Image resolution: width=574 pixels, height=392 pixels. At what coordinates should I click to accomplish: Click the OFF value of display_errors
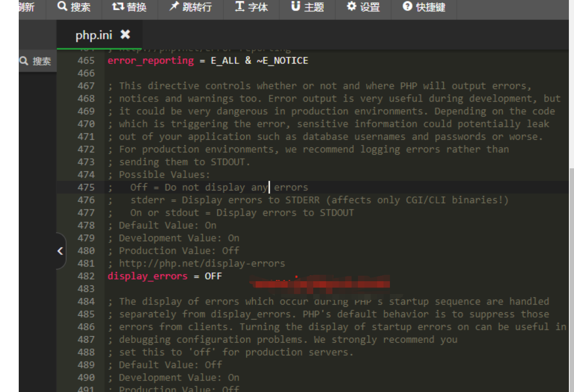pos(213,276)
